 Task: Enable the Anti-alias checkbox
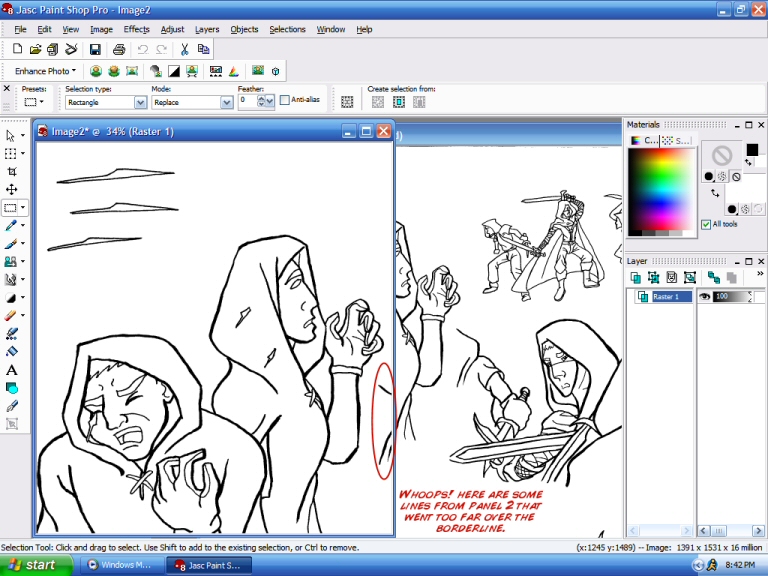(285, 100)
